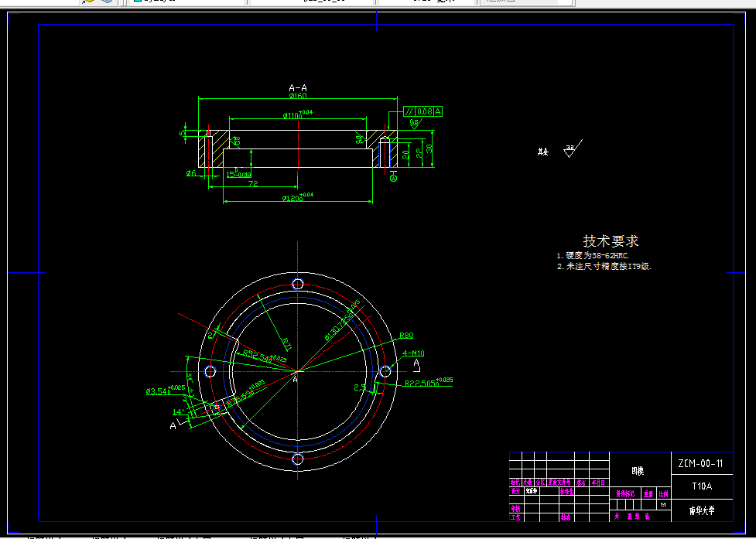The height and width of the screenshot is (539, 756).
Task: Select the A-A section view label
Action: pos(298,88)
